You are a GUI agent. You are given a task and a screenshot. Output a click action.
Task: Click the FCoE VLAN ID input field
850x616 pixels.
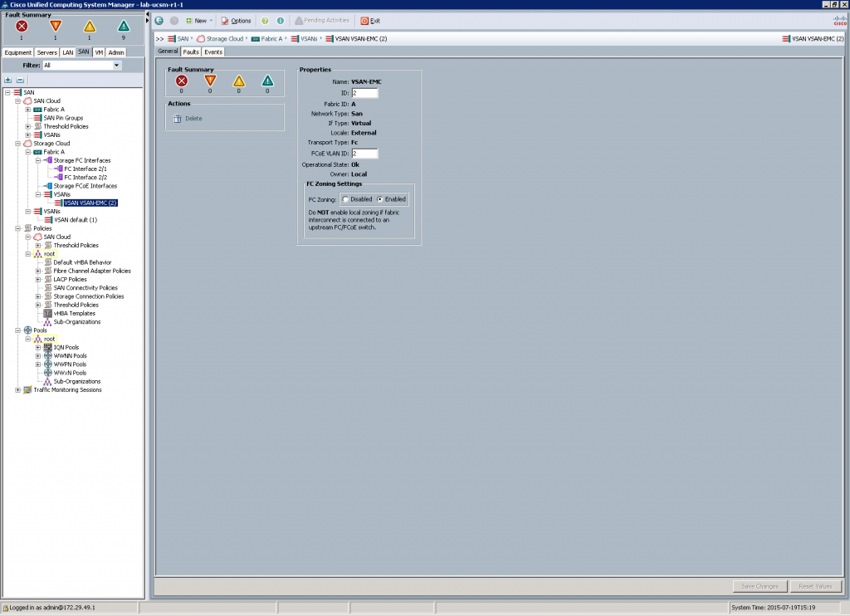pyautogui.click(x=365, y=154)
